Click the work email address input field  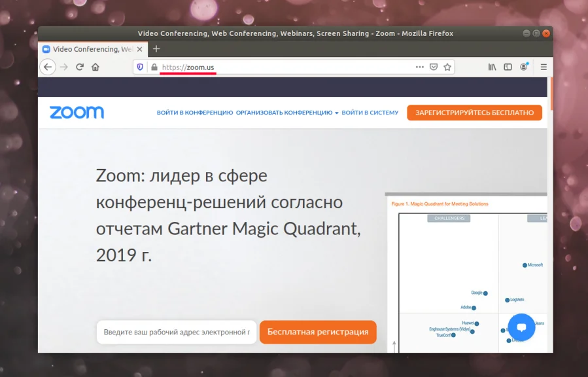[177, 332]
